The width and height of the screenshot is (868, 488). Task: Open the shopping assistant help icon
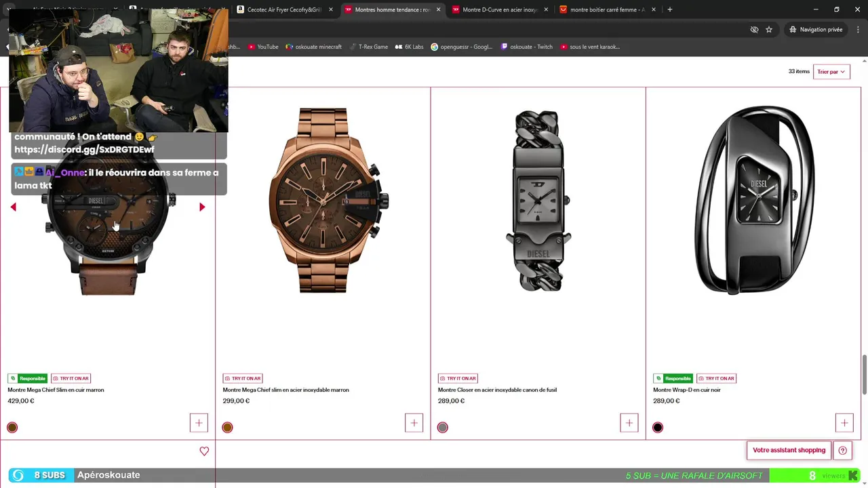pos(843,450)
